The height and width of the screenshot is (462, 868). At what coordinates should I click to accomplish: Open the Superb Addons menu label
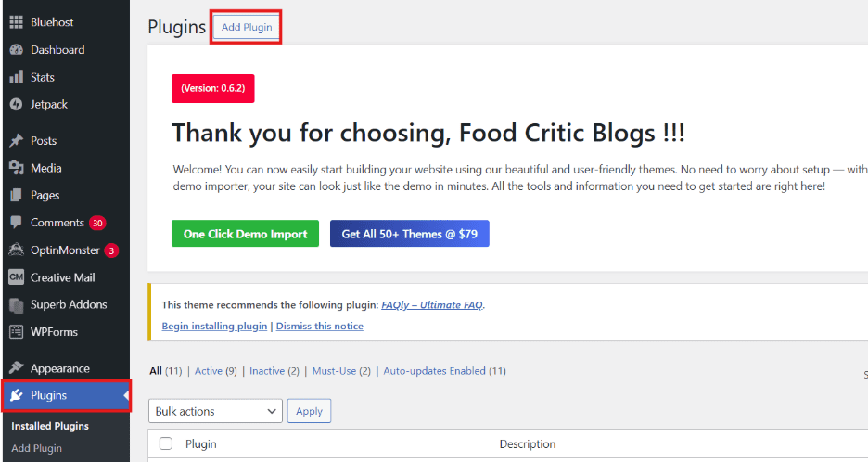pyautogui.click(x=69, y=304)
